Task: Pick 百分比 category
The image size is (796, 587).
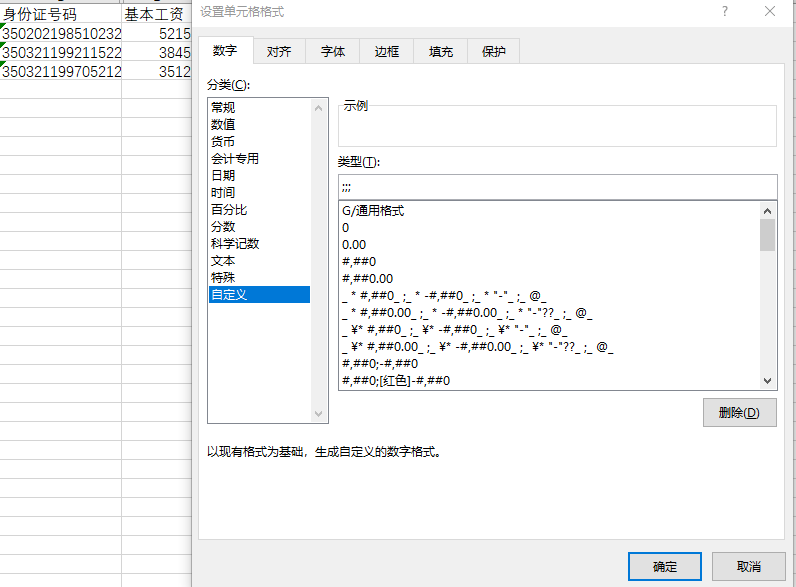Action: [x=259, y=209]
